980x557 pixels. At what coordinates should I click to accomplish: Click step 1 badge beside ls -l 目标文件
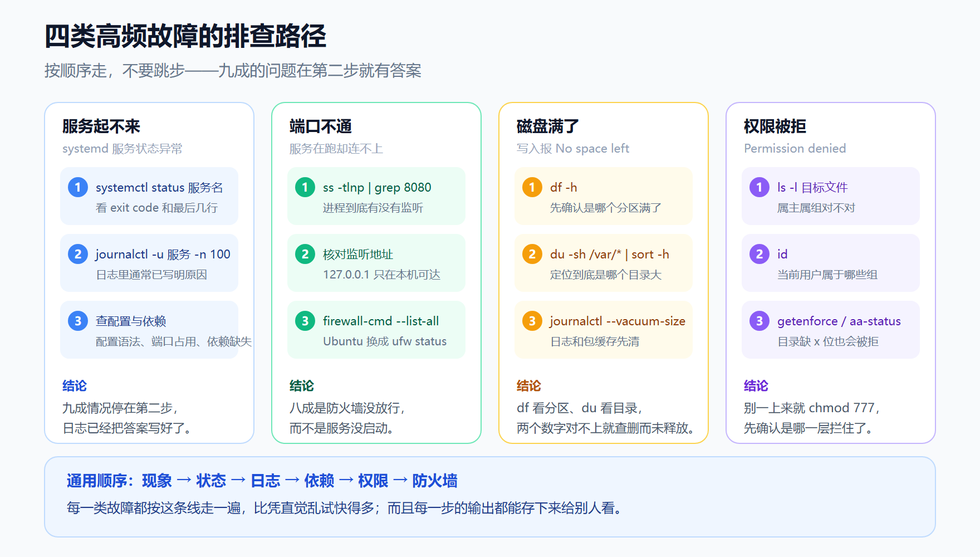[759, 187]
